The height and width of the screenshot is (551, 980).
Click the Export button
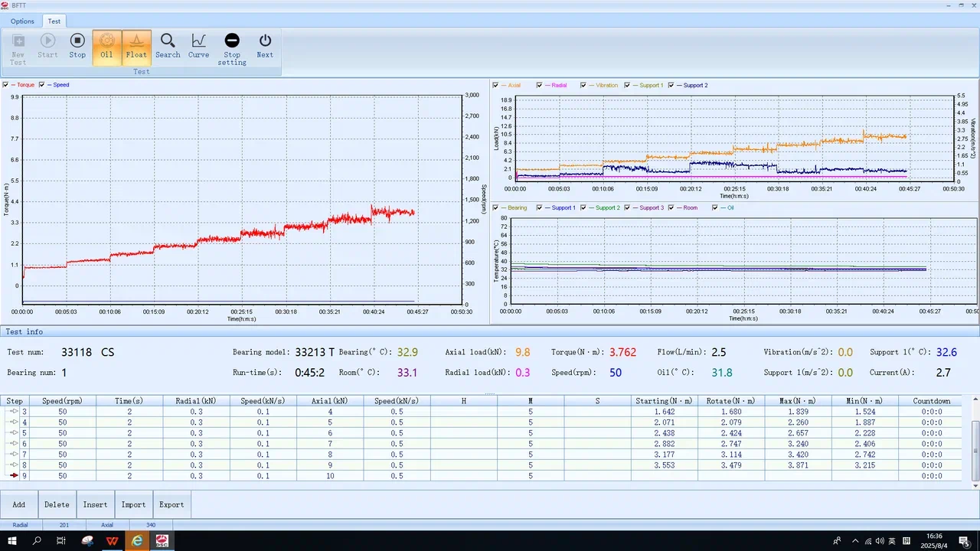pos(171,504)
